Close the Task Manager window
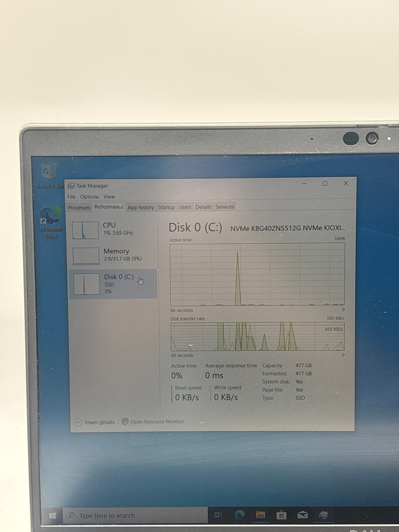The image size is (399, 532). [346, 183]
